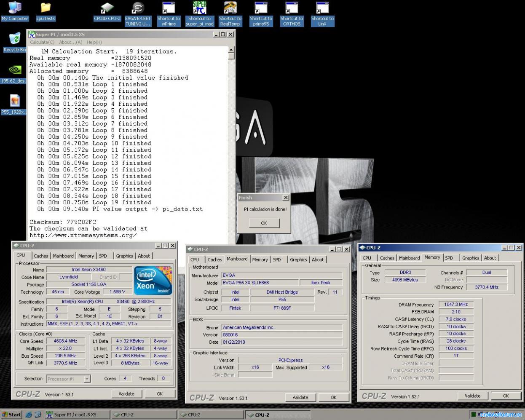Click the CAS# Latency value 7.0 clocks
The image size is (525, 420).
[x=456, y=319]
